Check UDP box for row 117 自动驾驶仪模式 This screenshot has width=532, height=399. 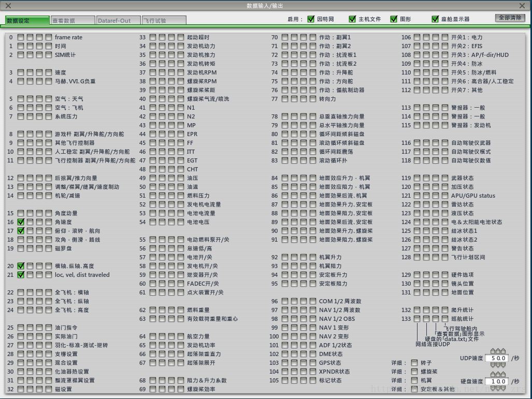(x=417, y=152)
